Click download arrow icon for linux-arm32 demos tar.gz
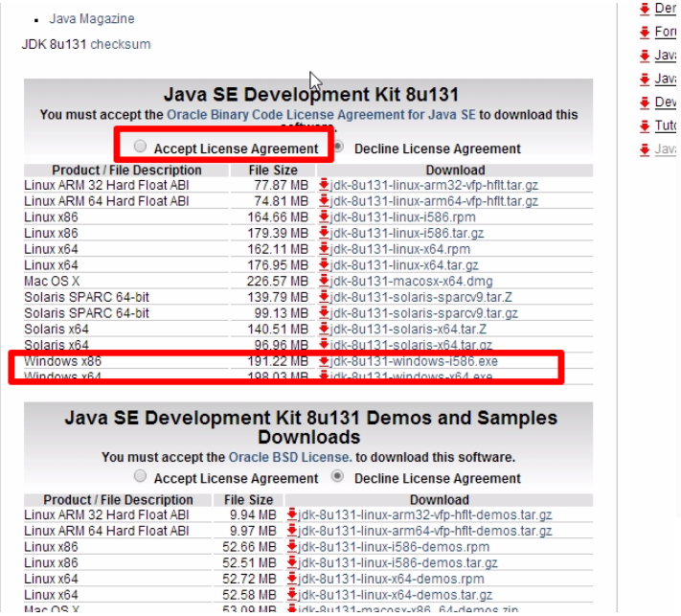Viewport: 681px width, 616px height. coord(292,514)
